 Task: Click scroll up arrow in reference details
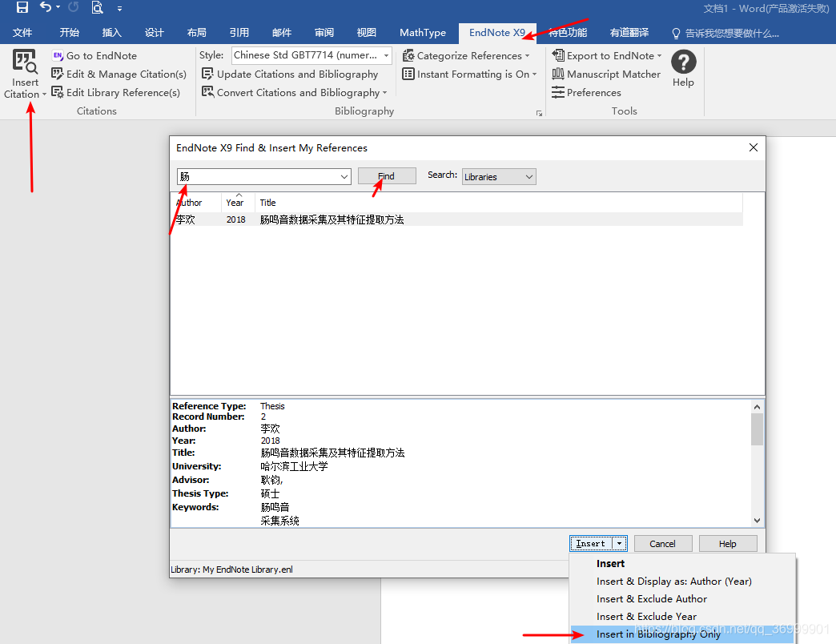tap(757, 407)
